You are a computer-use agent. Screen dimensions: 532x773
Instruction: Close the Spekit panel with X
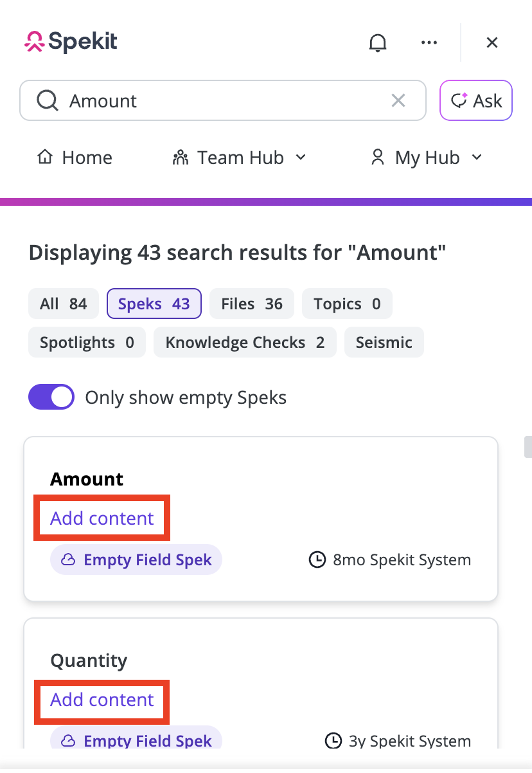click(492, 42)
